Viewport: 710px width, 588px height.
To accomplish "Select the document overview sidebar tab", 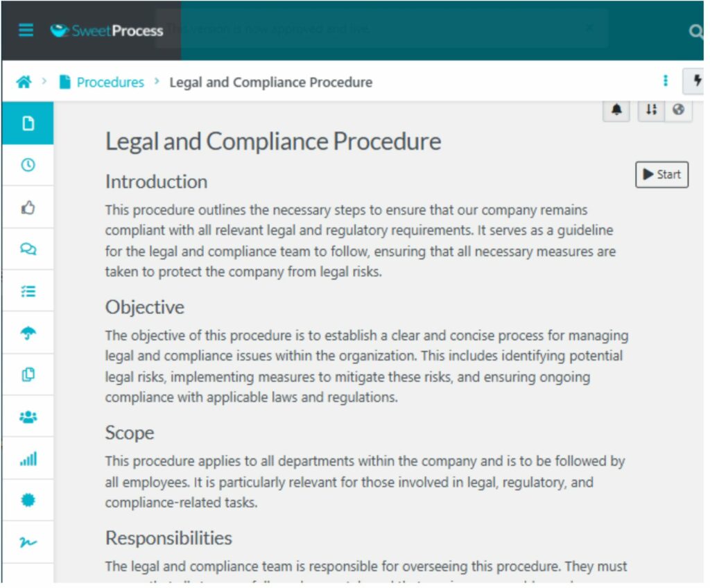I will [28, 123].
